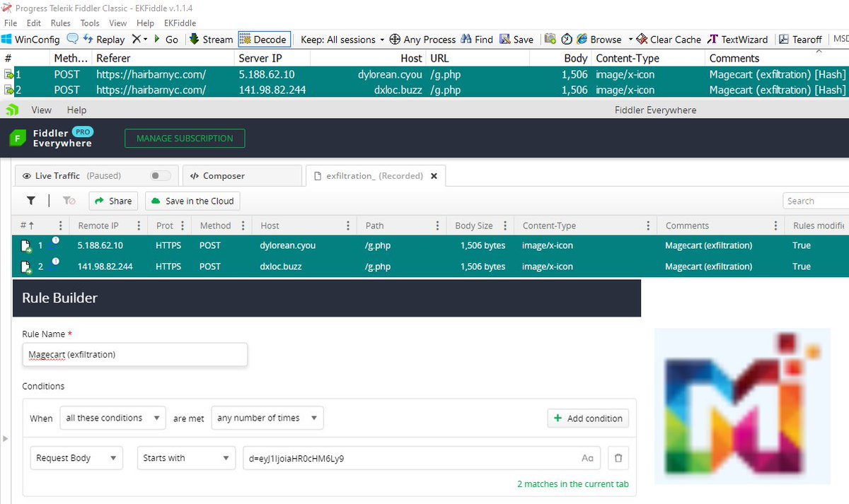Click Tearoff in Fiddler Classic toolbar
849x504 pixels.
(801, 40)
